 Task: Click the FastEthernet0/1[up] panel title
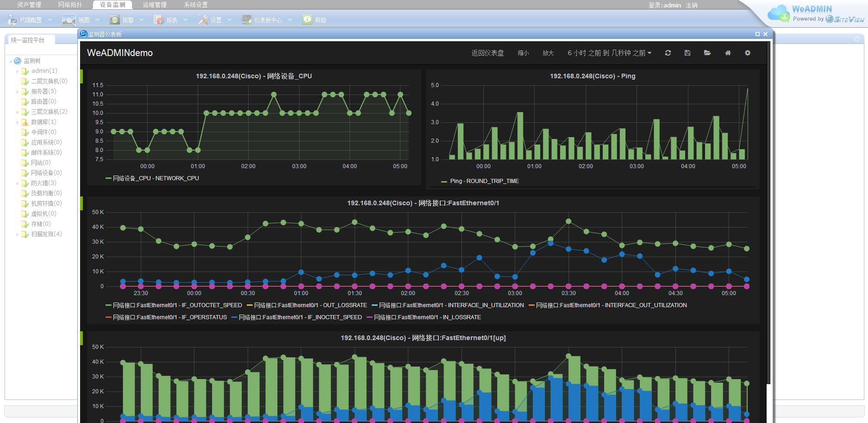pyautogui.click(x=423, y=338)
